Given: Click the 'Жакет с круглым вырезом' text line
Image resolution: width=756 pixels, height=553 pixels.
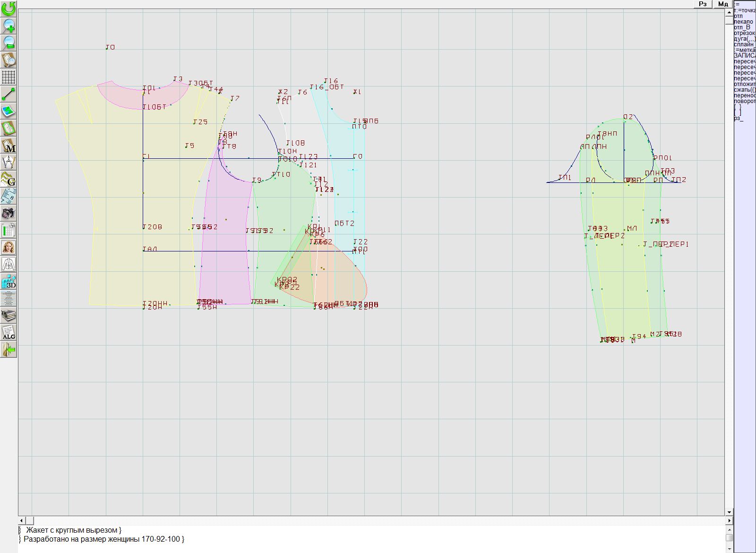Looking at the screenshot, I should [x=73, y=530].
